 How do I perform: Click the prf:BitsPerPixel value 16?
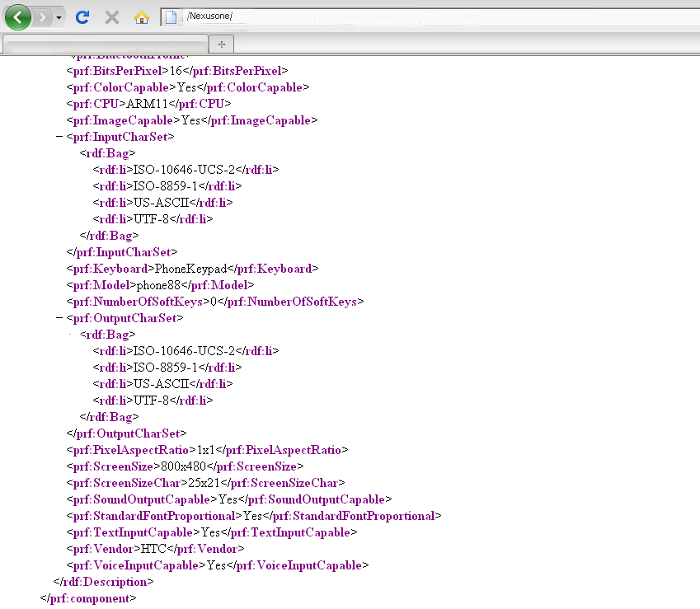coord(176,71)
